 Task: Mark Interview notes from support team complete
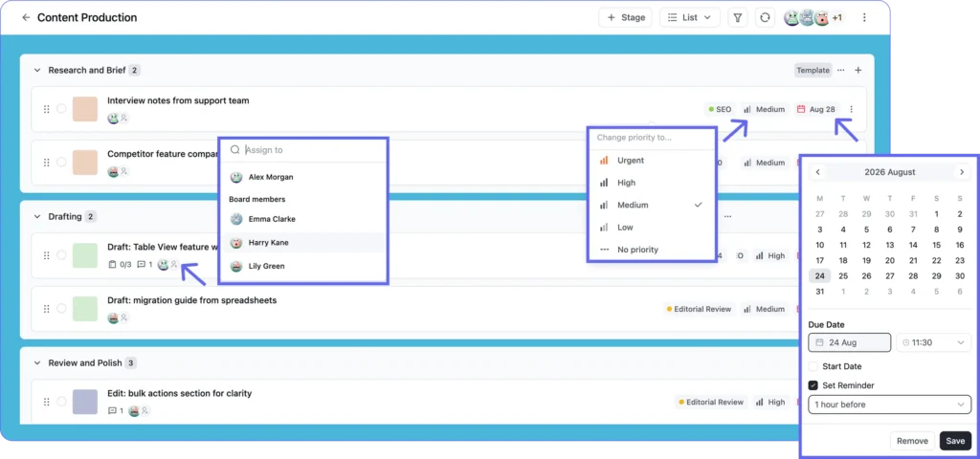[x=61, y=109]
